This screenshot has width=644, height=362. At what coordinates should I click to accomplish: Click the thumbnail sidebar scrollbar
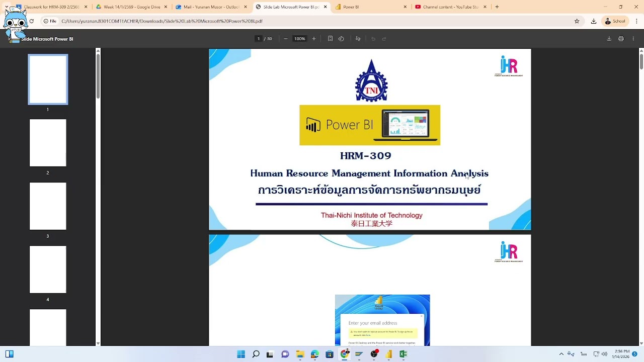click(x=98, y=75)
